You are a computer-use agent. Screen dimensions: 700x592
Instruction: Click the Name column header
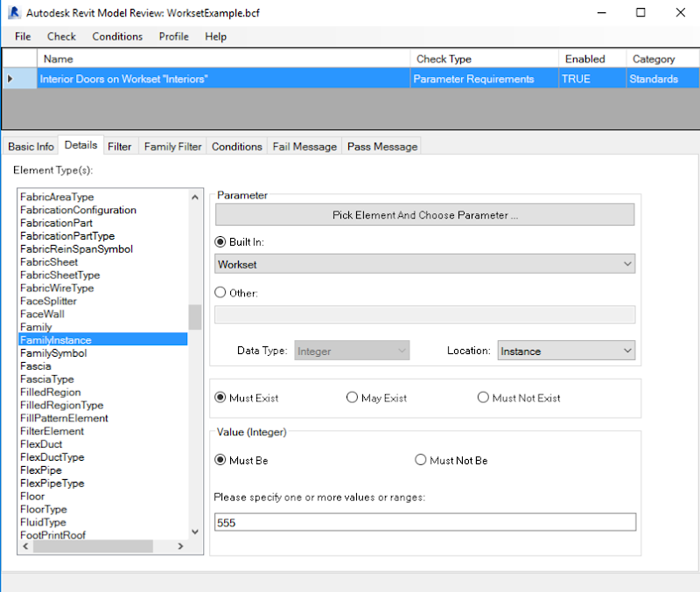tap(223, 59)
